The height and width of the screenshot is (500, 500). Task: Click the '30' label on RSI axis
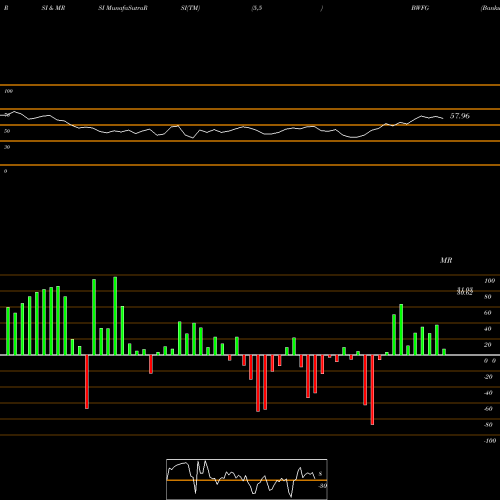click(7, 147)
